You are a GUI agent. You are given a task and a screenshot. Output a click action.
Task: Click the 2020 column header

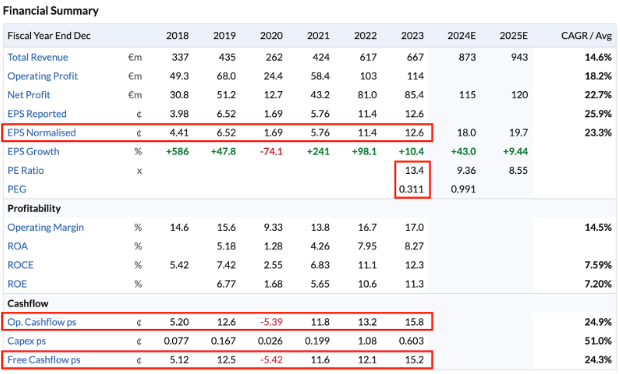click(x=271, y=36)
